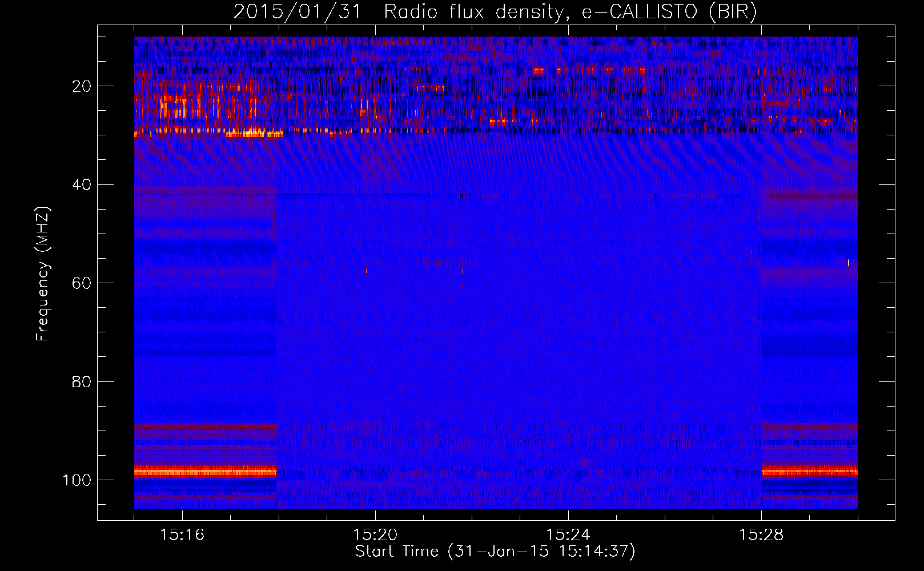This screenshot has height=571, width=924.
Task: Click the 80 frequency axis label
Action: pos(82,382)
